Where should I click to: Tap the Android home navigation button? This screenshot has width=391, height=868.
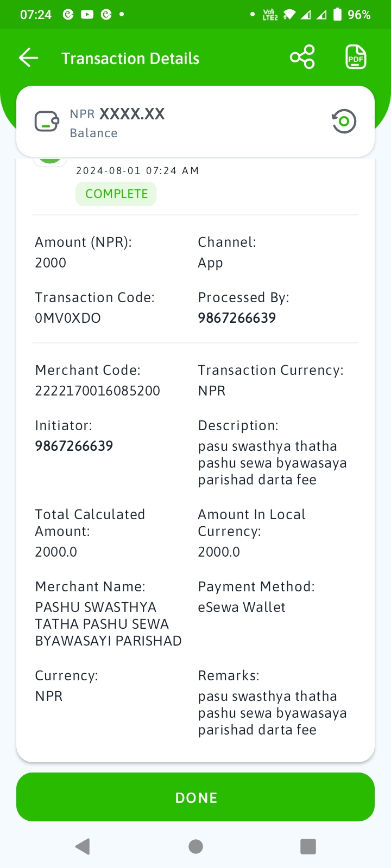click(195, 846)
